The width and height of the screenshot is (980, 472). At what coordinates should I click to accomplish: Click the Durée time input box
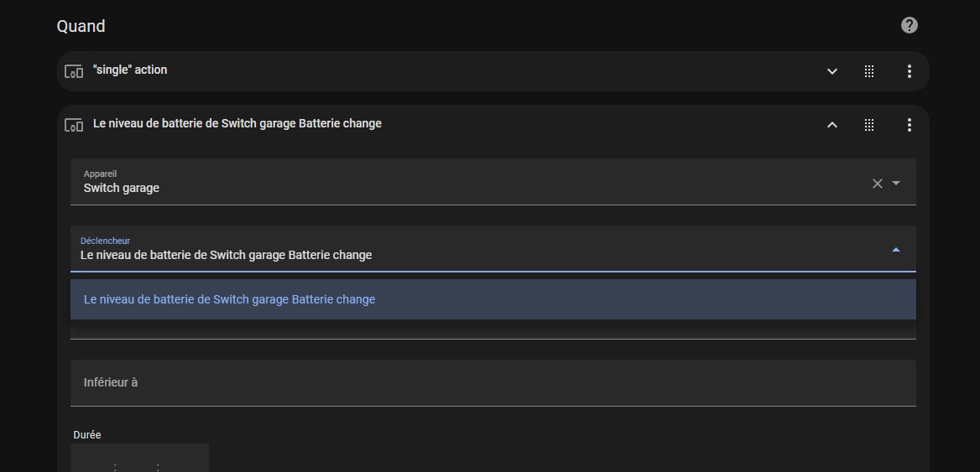139,458
